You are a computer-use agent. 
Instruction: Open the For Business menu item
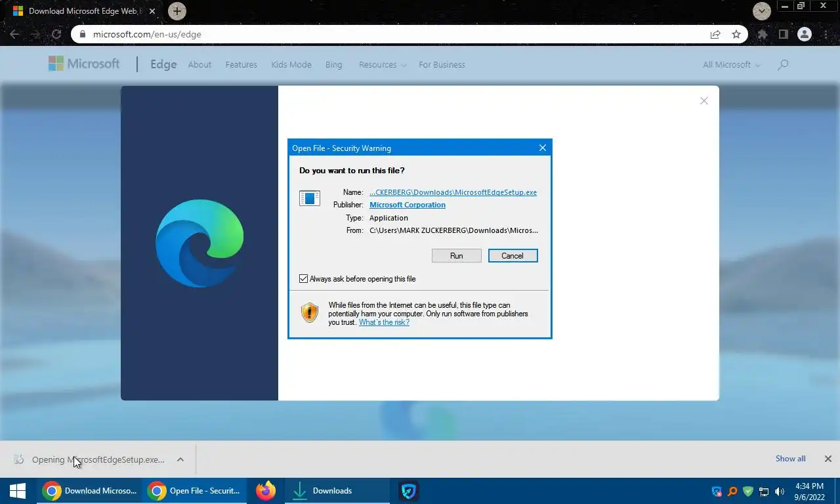(x=442, y=65)
